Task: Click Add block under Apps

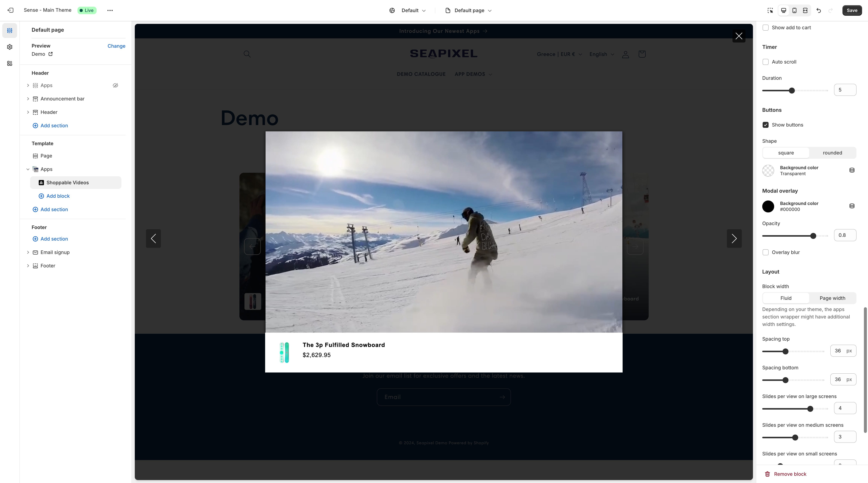Action: coord(54,196)
